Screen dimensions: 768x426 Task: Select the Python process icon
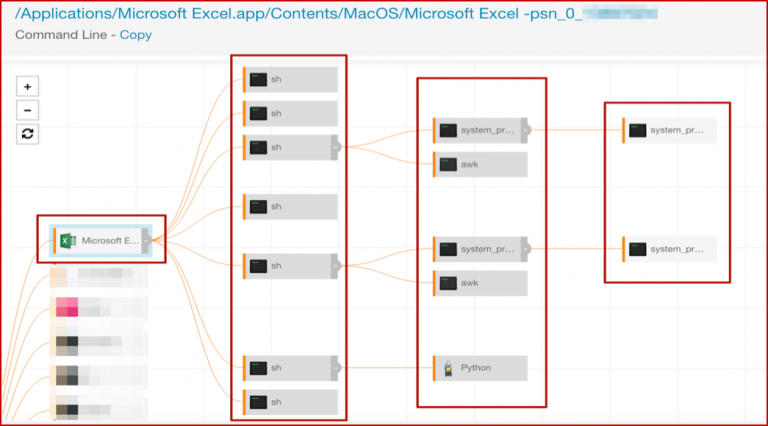(x=447, y=368)
